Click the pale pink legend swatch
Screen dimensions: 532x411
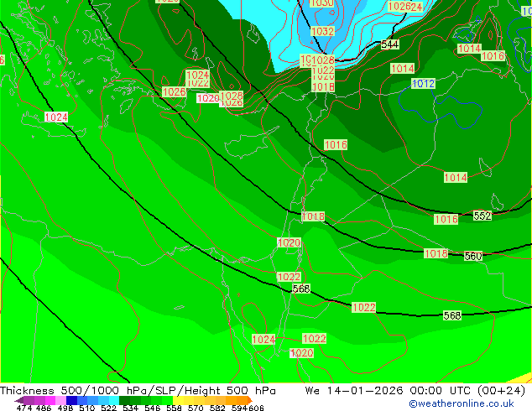click(x=60, y=400)
